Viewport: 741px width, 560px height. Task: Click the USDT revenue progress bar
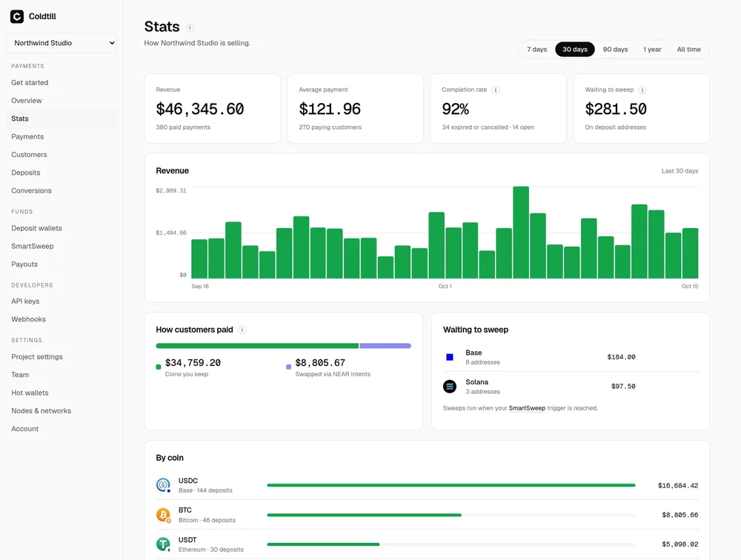323,544
